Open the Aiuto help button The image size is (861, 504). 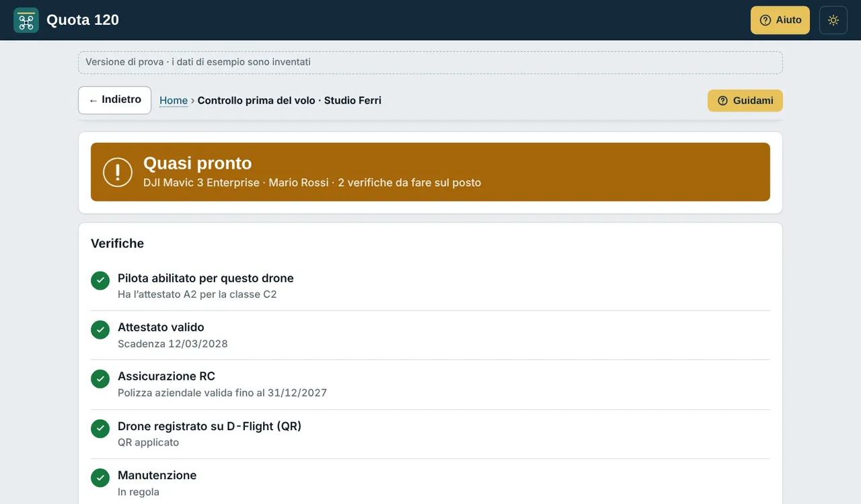click(x=780, y=20)
